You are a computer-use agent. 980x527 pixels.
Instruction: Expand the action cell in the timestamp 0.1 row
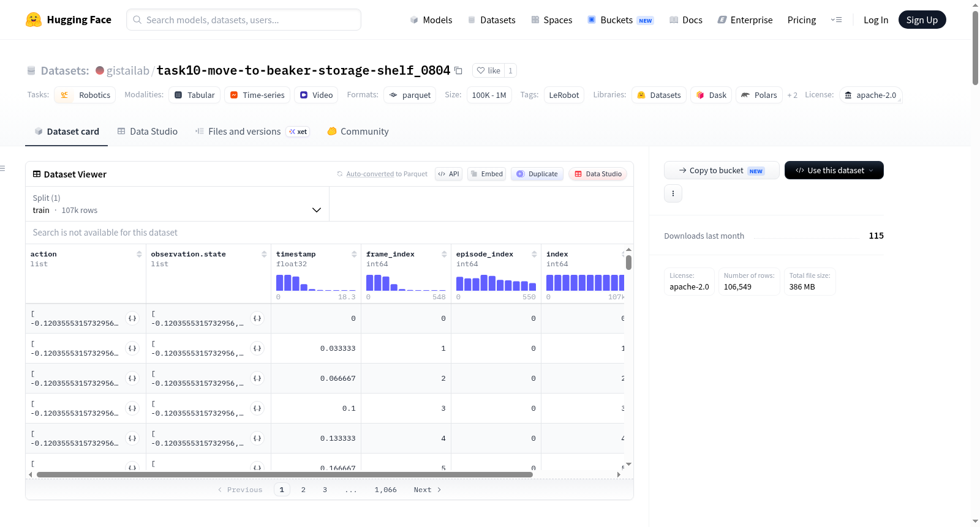(132, 408)
